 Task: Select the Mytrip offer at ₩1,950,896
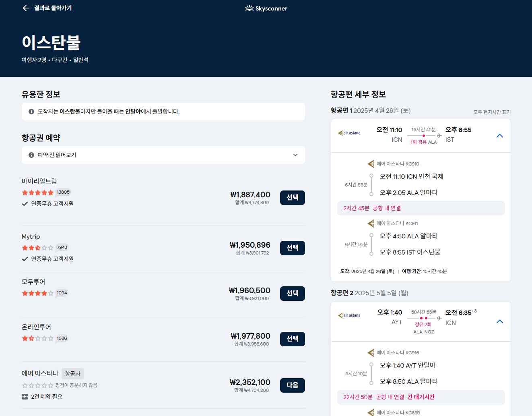coord(293,248)
